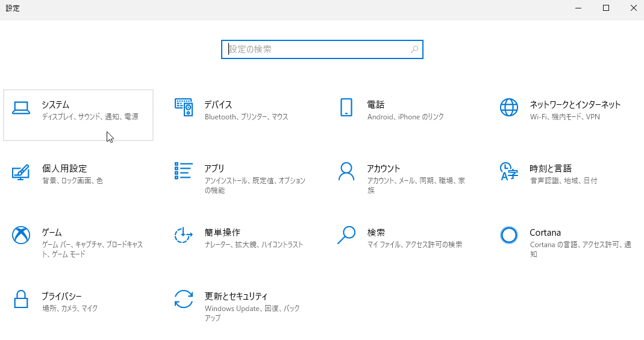
Task: Click description Android、iPhone のリンク
Action: 405,117
